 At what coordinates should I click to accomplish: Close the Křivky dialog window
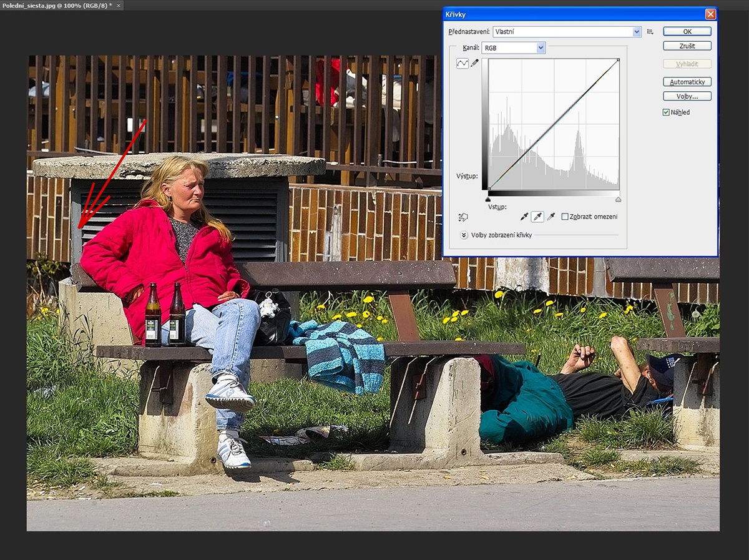710,14
